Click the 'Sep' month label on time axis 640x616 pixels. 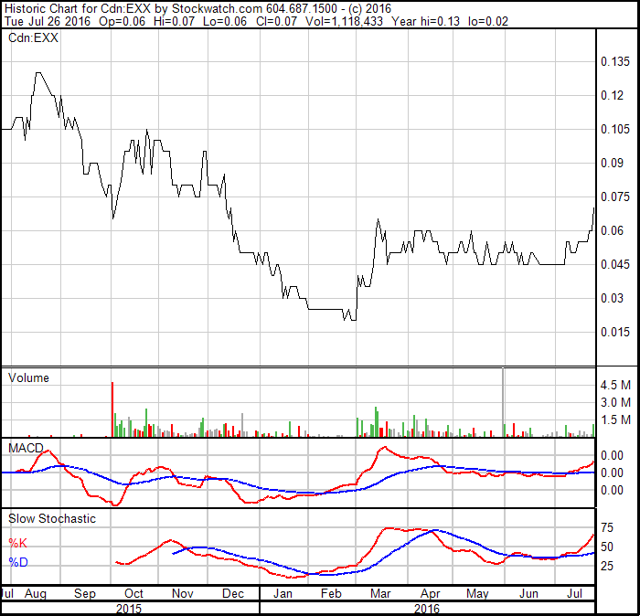coord(84,594)
